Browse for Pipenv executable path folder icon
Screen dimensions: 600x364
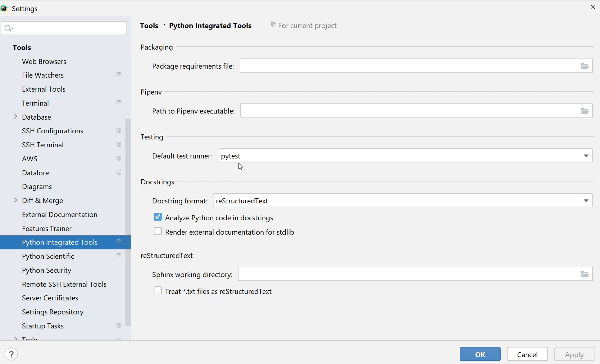point(585,111)
